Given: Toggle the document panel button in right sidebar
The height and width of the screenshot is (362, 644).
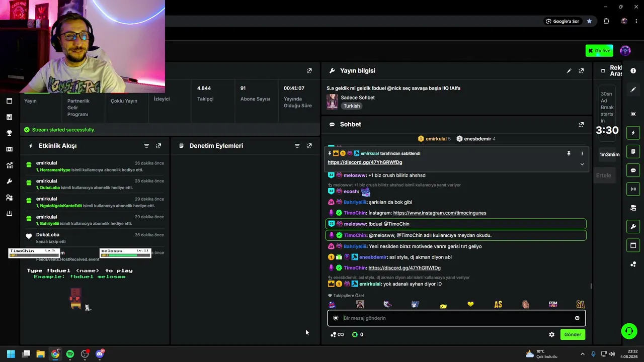Looking at the screenshot, I should (x=633, y=151).
